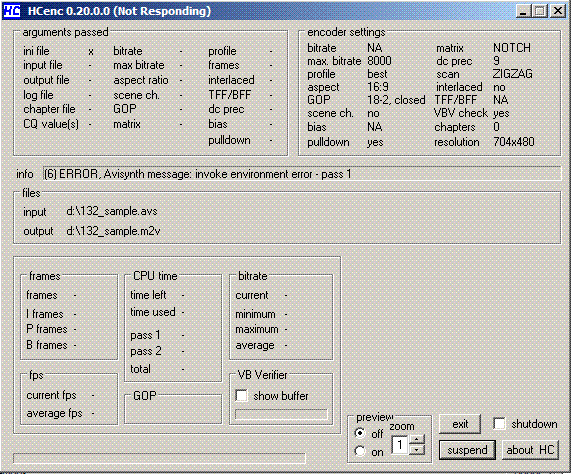Increase preview zoom with up arrow
Viewport: 572px width, 474px height.
(417, 439)
